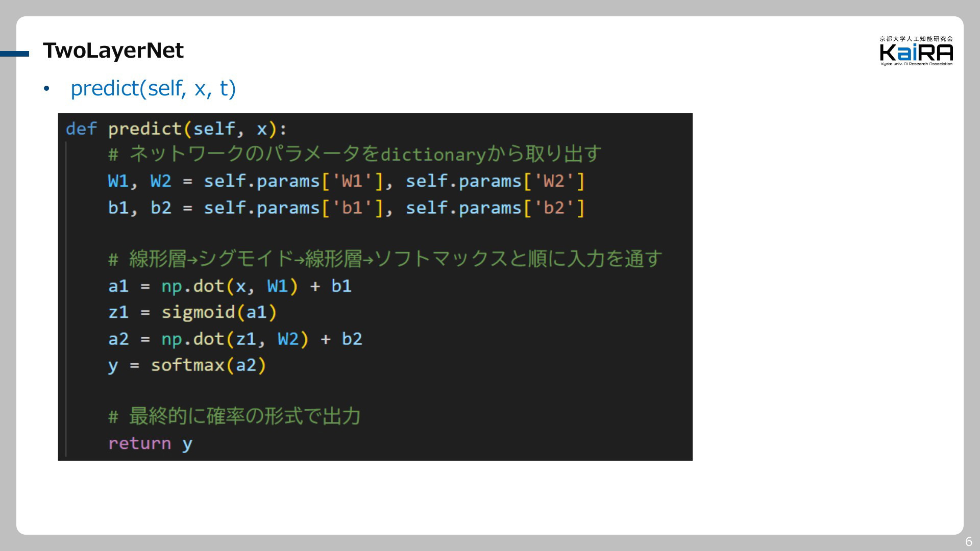Click the KaiRA logo
This screenshot has width=980, height=551.
pos(916,53)
